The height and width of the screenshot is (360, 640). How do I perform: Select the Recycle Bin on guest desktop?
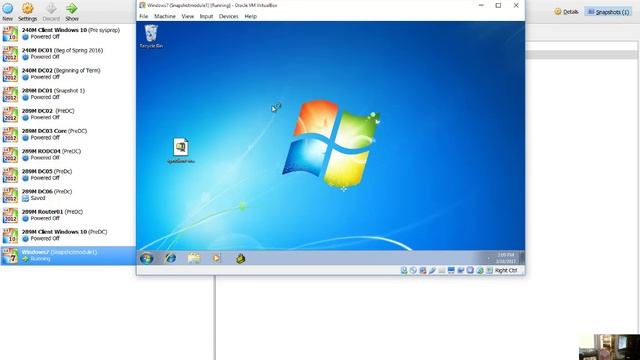coord(151,36)
